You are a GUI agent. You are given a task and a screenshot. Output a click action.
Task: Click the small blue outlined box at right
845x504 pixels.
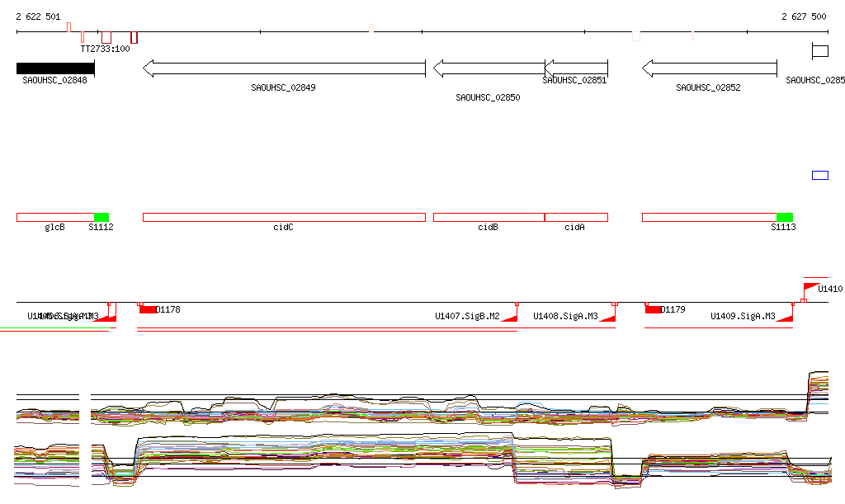pyautogui.click(x=820, y=175)
